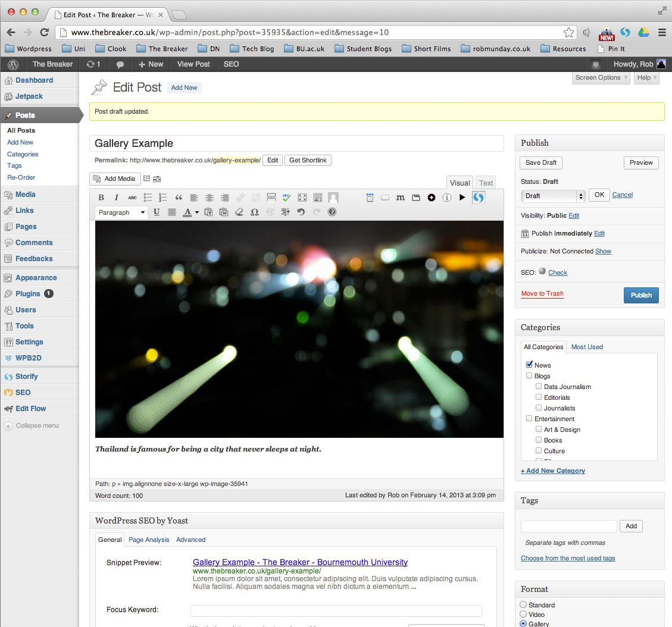The image size is (672, 627).
Task: Open the Paragraph format dropdown
Action: (121, 212)
